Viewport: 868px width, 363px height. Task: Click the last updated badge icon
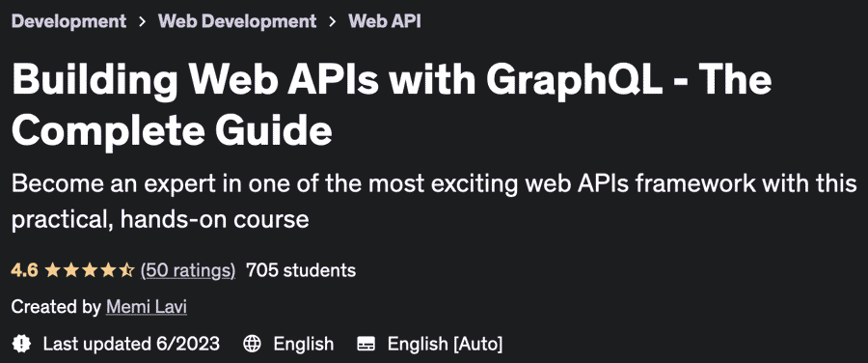[x=21, y=344]
